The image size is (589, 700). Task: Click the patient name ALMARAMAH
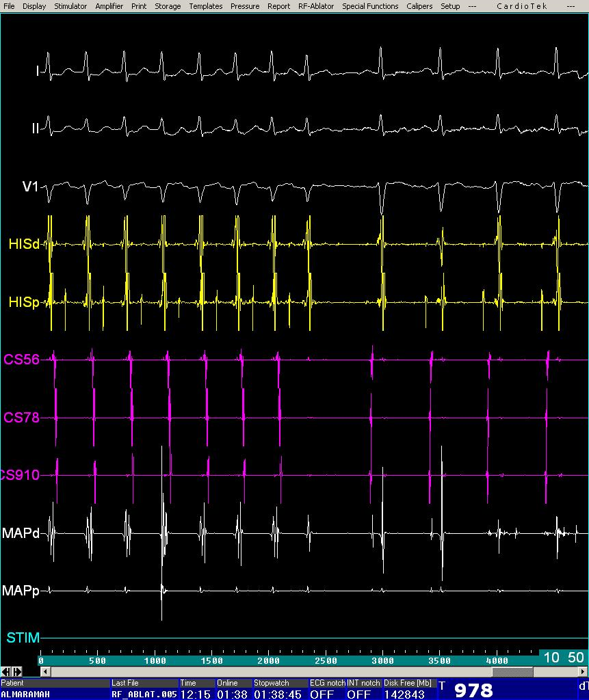[x=25, y=695]
